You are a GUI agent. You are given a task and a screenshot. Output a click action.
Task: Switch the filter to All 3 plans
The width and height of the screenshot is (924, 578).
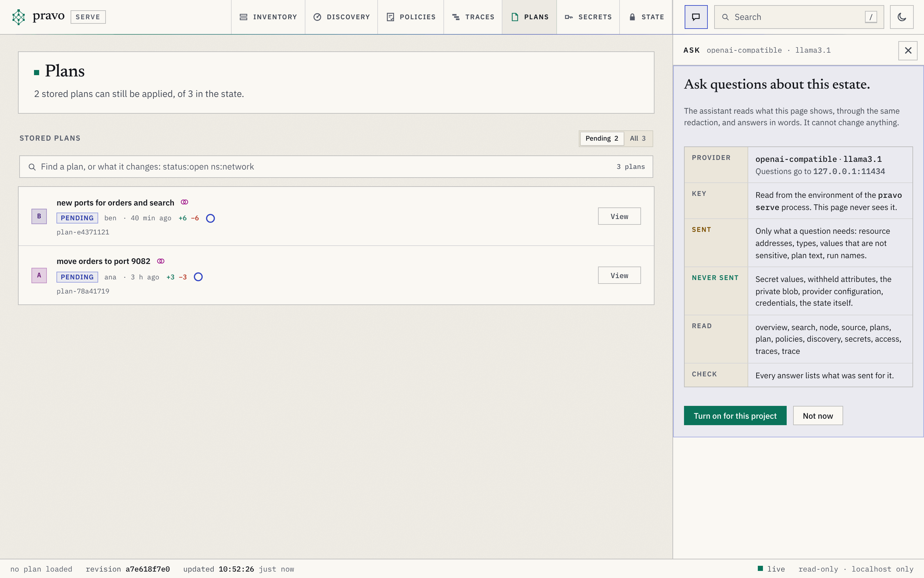point(637,138)
